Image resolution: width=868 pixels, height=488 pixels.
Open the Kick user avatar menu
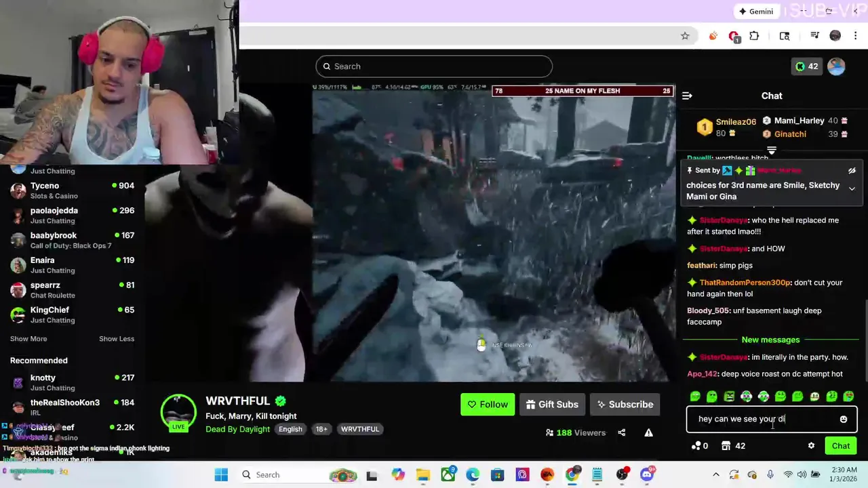pos(836,66)
